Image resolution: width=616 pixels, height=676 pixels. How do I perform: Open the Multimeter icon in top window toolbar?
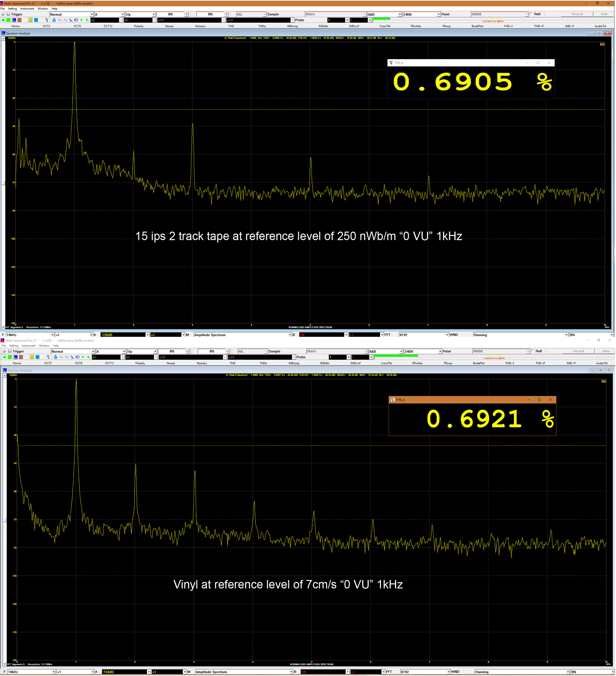tap(20, 20)
